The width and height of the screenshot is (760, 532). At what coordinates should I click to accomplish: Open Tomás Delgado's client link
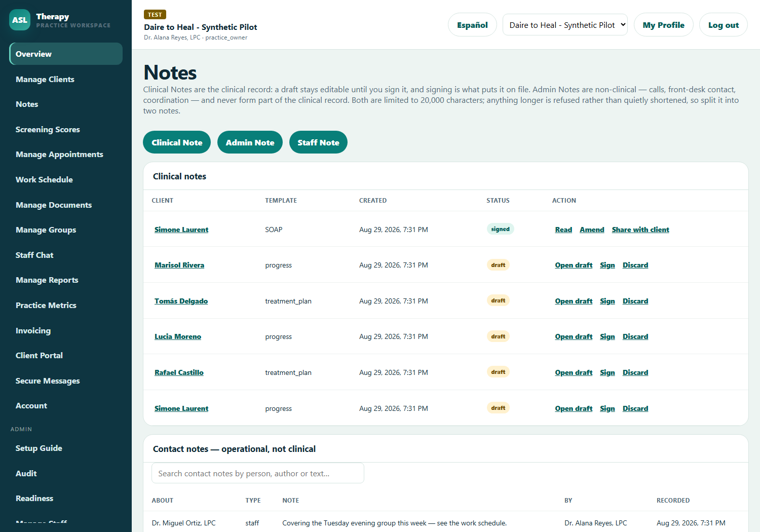181,301
